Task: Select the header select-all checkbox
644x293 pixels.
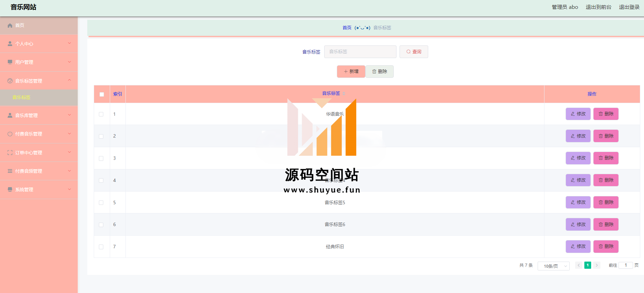Action: click(102, 94)
